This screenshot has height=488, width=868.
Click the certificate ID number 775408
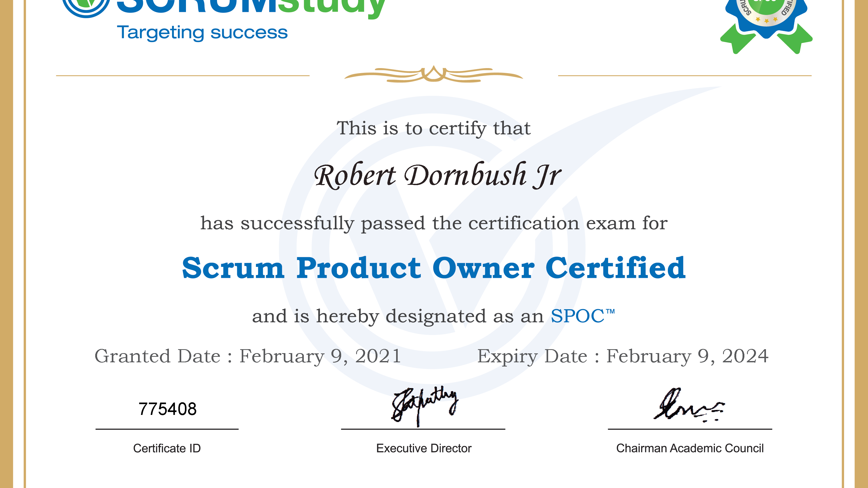coord(168,409)
